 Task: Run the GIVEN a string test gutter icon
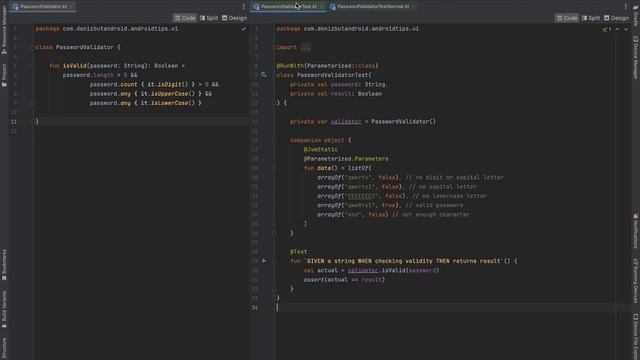coord(264,261)
